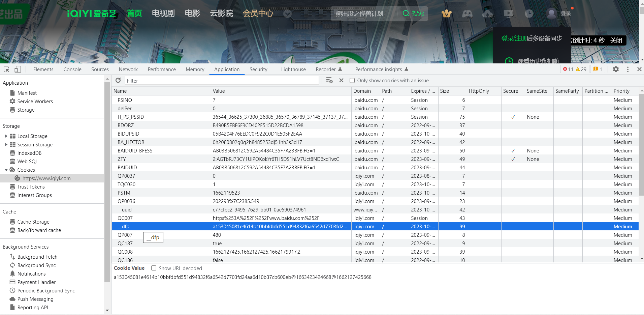Open the Lighthouse tab

(x=293, y=69)
